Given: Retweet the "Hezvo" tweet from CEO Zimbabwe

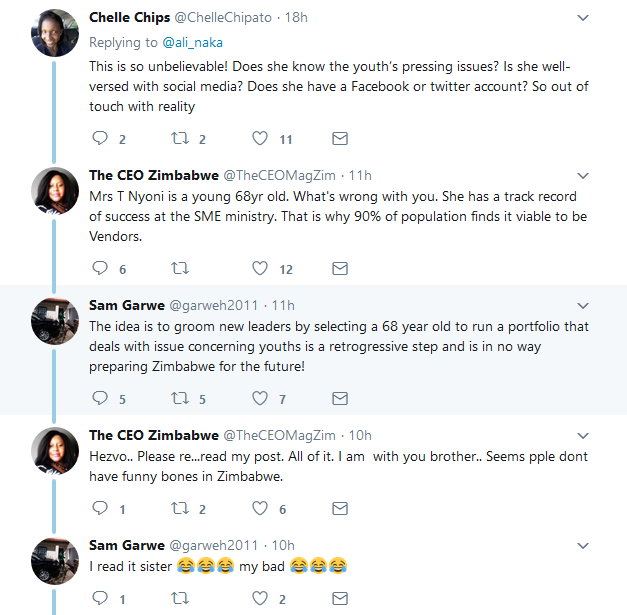Looking at the screenshot, I should (x=180, y=509).
